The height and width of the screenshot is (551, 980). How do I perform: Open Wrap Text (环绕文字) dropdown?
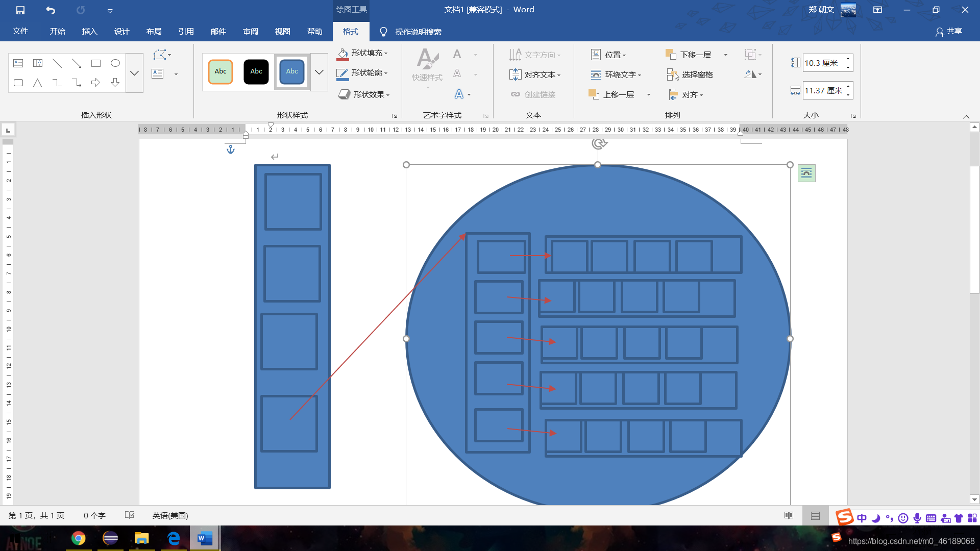(616, 74)
